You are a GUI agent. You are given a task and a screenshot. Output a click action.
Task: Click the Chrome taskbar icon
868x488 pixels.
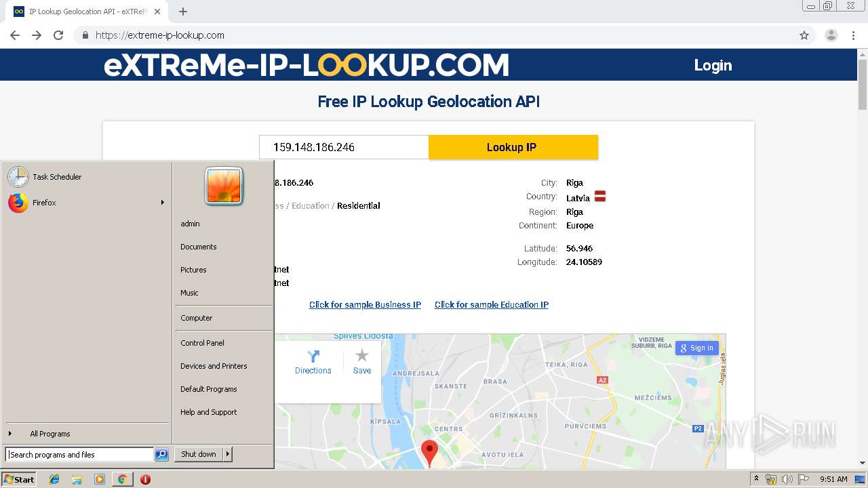(122, 479)
